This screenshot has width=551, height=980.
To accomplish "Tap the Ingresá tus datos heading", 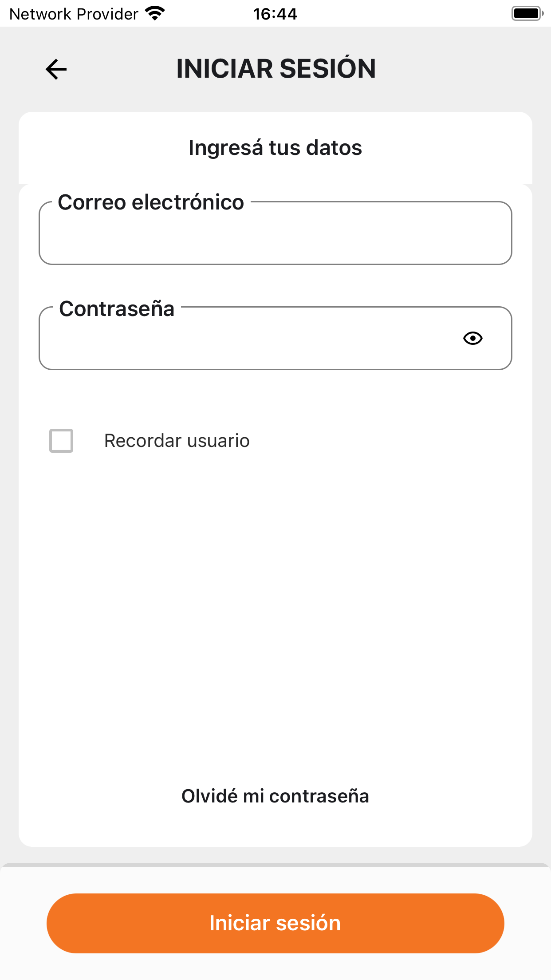I will click(x=275, y=147).
